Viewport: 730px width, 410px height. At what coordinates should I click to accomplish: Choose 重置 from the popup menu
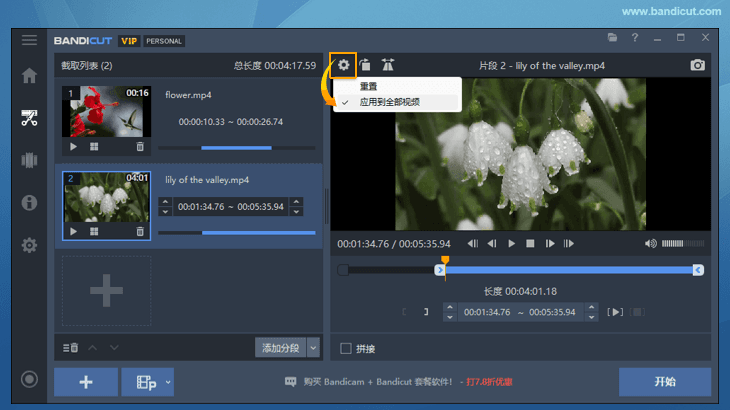pos(369,87)
